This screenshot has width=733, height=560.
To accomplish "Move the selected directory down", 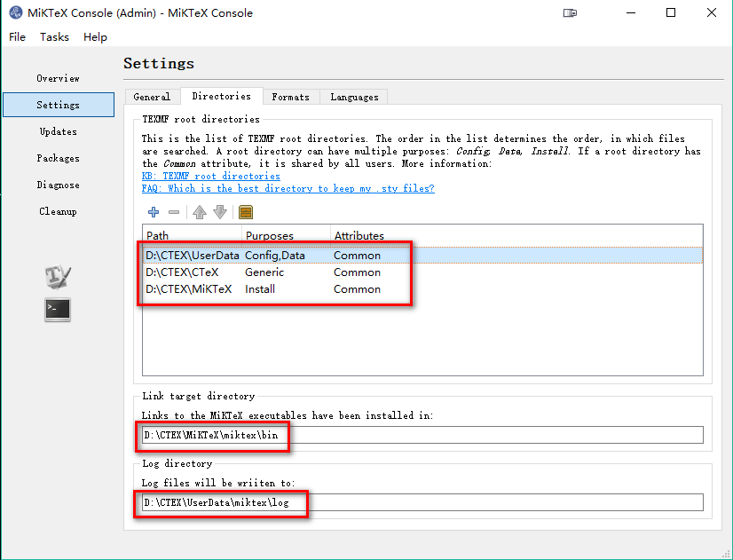I will click(x=220, y=212).
